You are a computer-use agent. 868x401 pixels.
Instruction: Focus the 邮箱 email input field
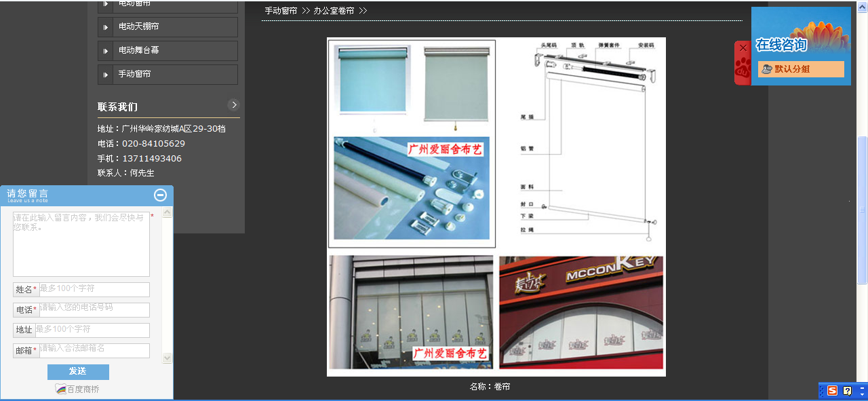(x=94, y=351)
